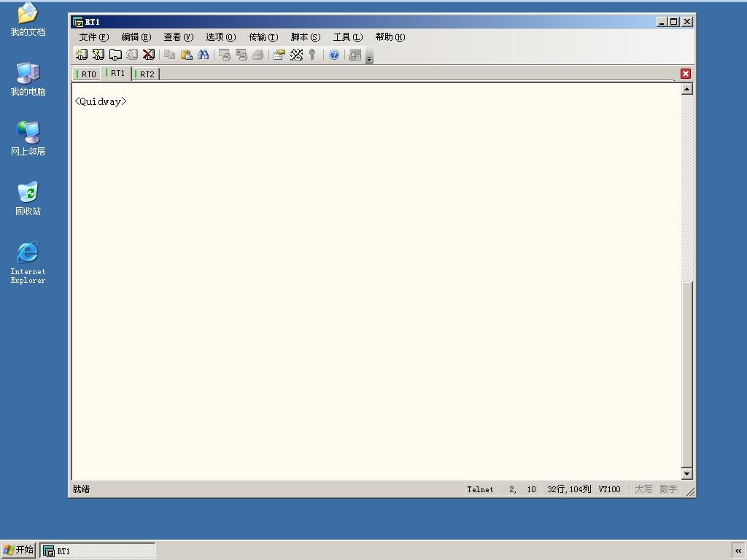Viewport: 747px width, 560px height.
Task: Switch to the RT2 session tab
Action: tap(145, 74)
